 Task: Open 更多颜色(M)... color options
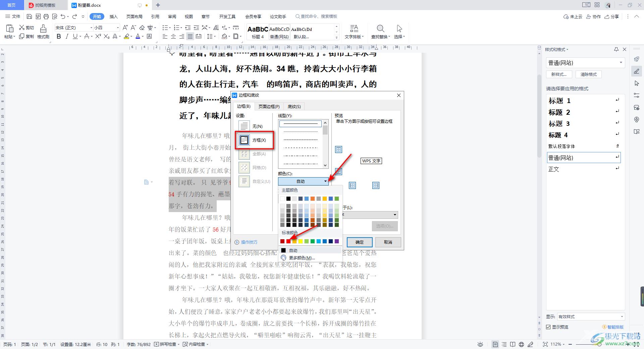point(310,258)
